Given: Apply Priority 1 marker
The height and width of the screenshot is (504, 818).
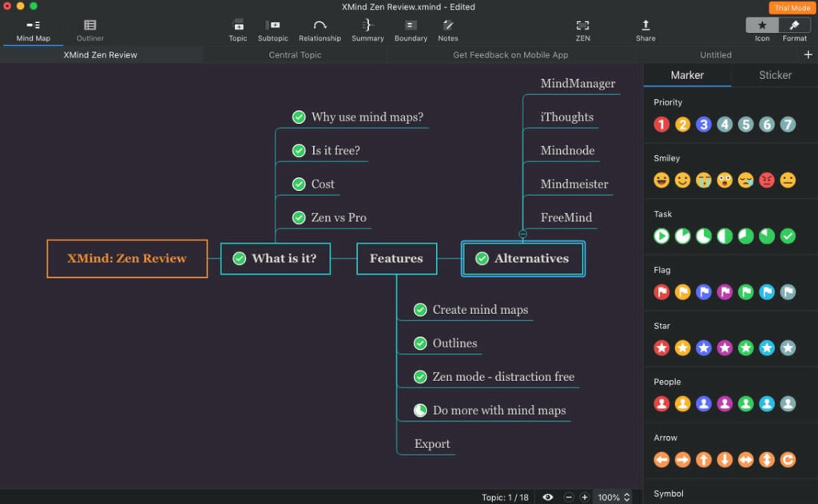Looking at the screenshot, I should 661,124.
